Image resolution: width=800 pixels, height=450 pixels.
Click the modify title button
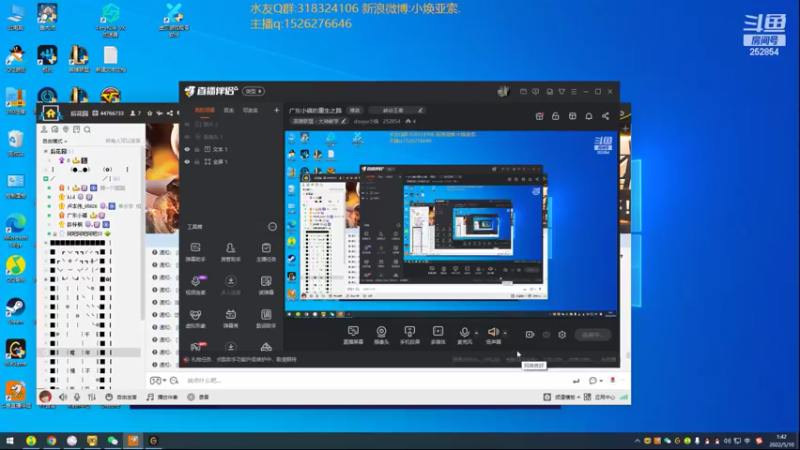[x=355, y=110]
